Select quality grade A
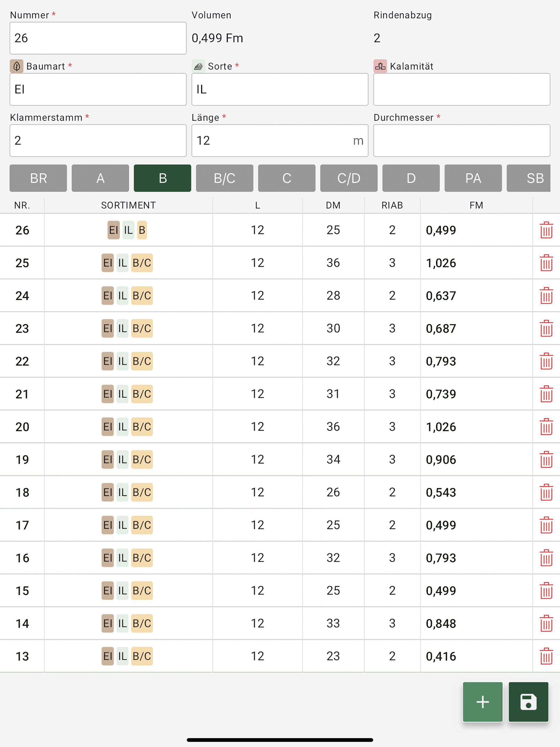Screen dimensions: 560x747 point(100,178)
